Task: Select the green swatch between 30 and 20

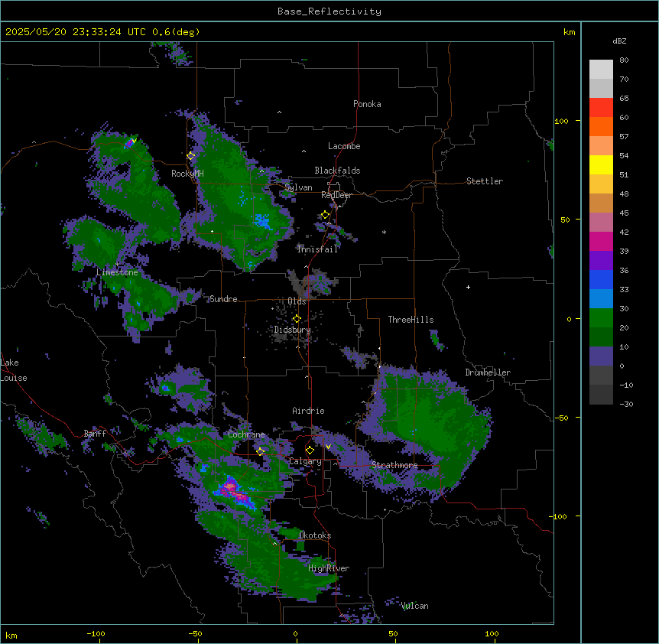Action: click(x=601, y=318)
